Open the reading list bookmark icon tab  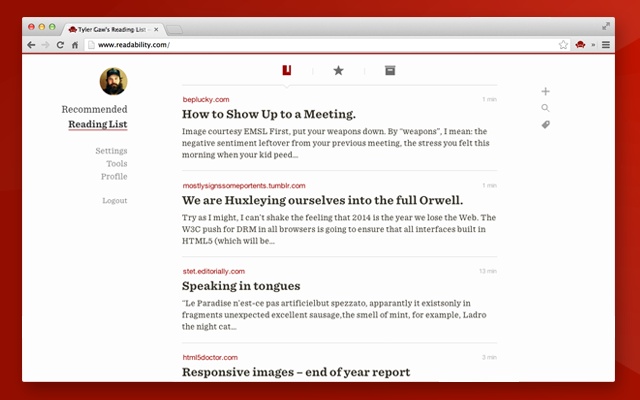point(287,70)
